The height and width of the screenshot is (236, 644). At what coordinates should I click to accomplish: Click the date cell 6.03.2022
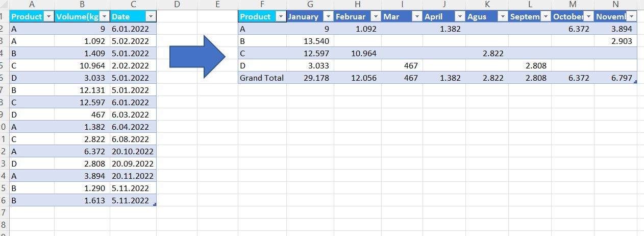click(133, 115)
